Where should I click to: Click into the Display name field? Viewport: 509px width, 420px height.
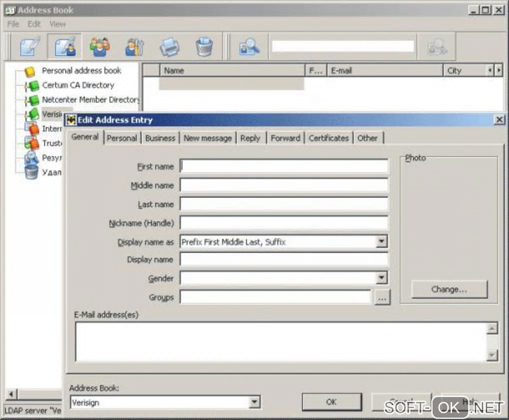284,259
